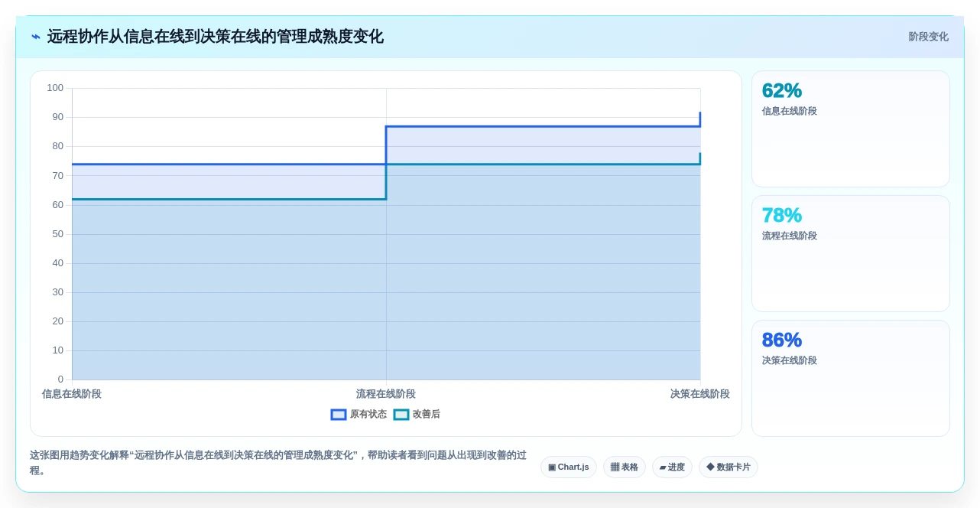Screen dimensions: 980x508
Task: Click the 信息在线阶段 x-axis label
Action: pyautogui.click(x=72, y=394)
